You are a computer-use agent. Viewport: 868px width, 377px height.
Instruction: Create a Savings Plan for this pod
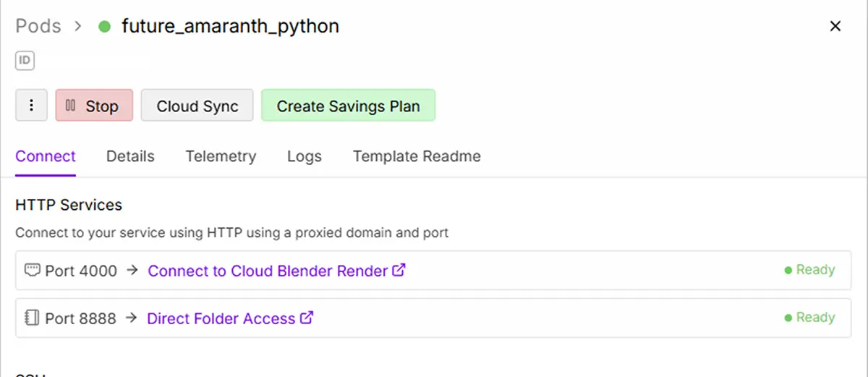click(x=348, y=106)
